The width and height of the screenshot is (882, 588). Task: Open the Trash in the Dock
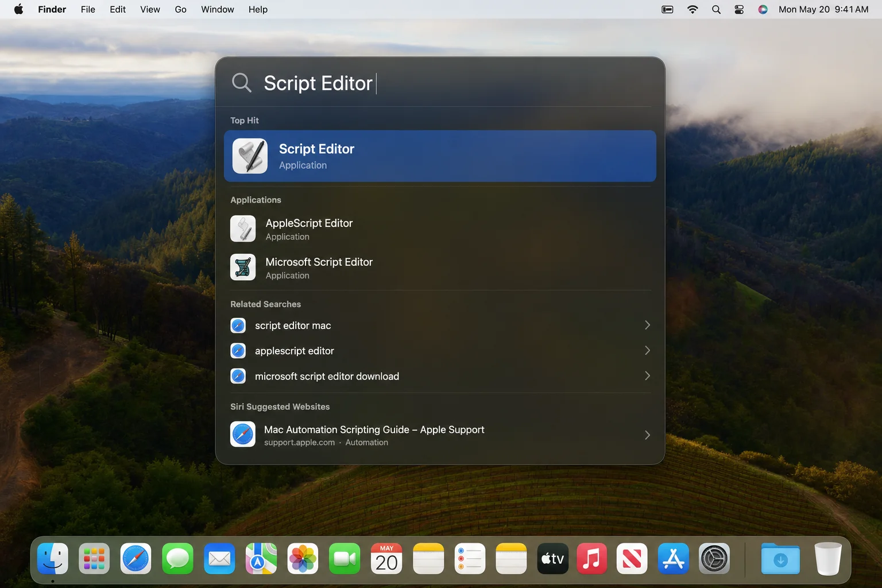pos(828,559)
